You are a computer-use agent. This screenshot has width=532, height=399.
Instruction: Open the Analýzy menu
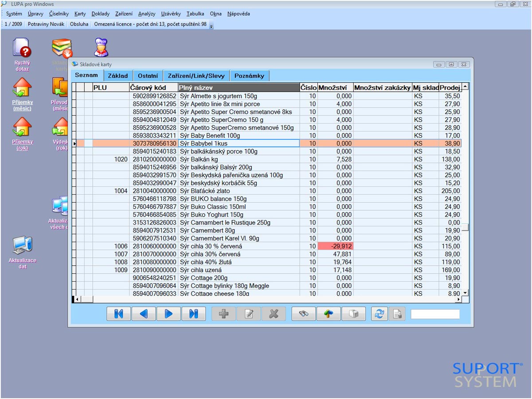pos(147,14)
